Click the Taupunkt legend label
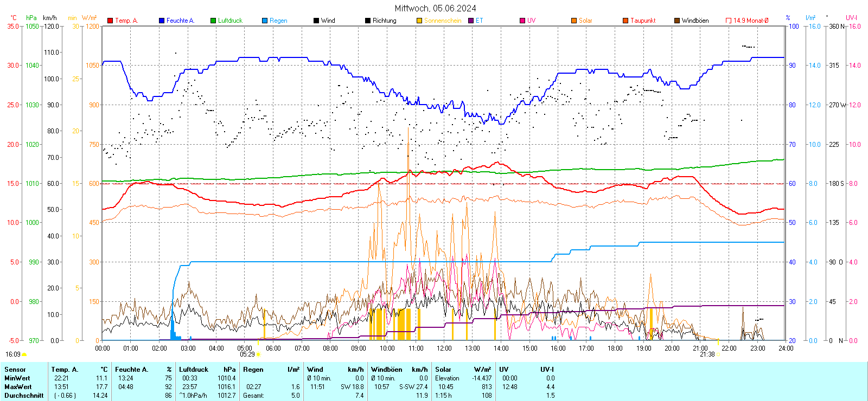The image size is (868, 401). point(643,21)
